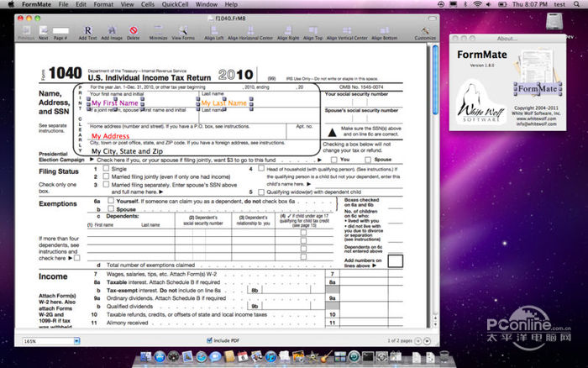This screenshot has width=588, height=368.
Task: Open Terminal from the Dock
Action: [368, 356]
